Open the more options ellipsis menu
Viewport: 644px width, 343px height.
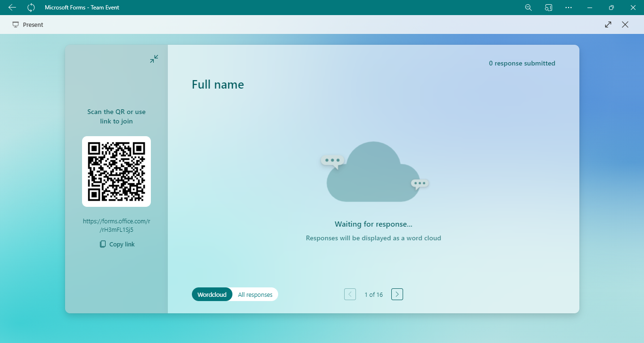click(569, 8)
